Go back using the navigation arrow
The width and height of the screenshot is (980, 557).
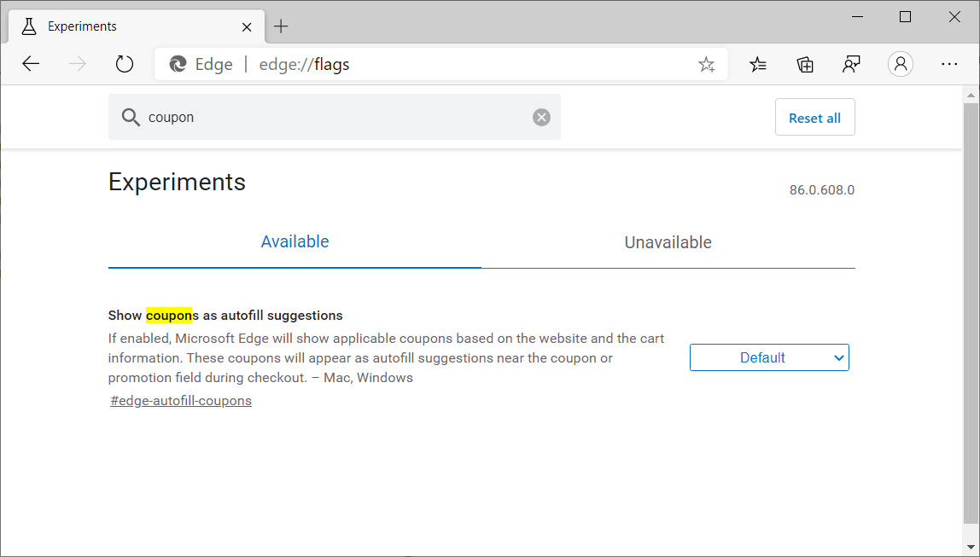tap(31, 63)
